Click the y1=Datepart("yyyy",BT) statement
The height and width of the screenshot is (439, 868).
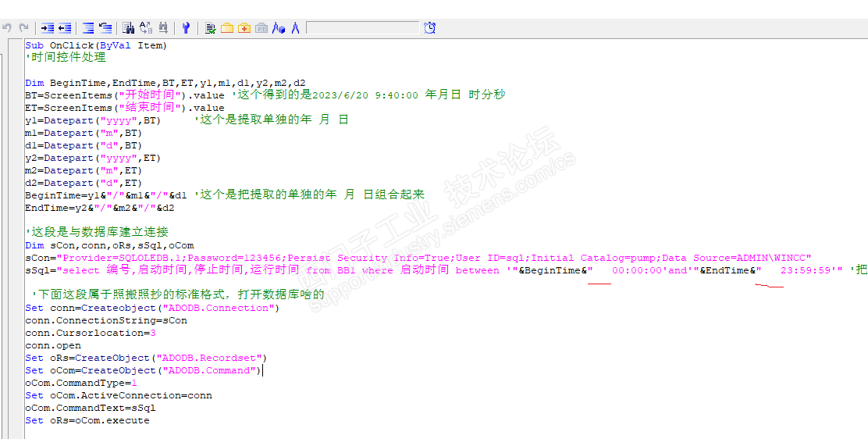92,120
